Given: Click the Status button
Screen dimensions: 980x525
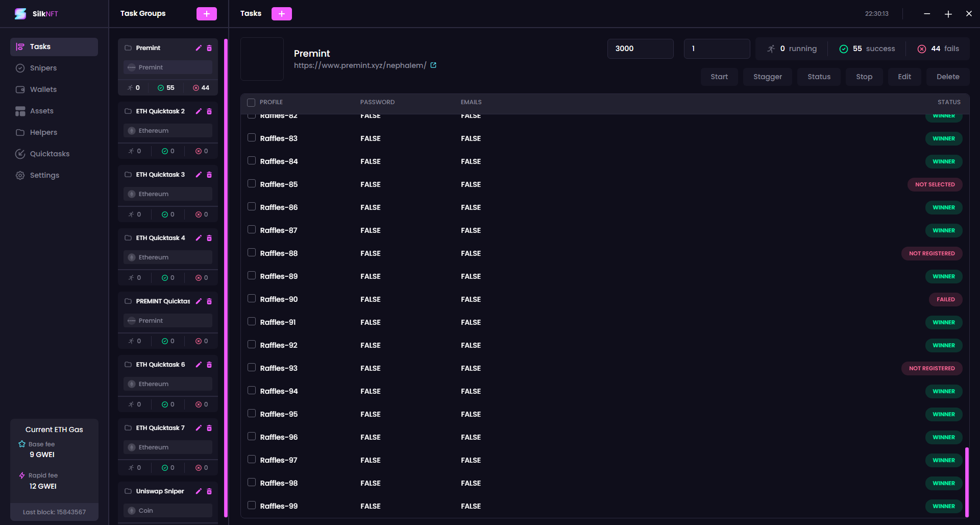Looking at the screenshot, I should pyautogui.click(x=819, y=77).
